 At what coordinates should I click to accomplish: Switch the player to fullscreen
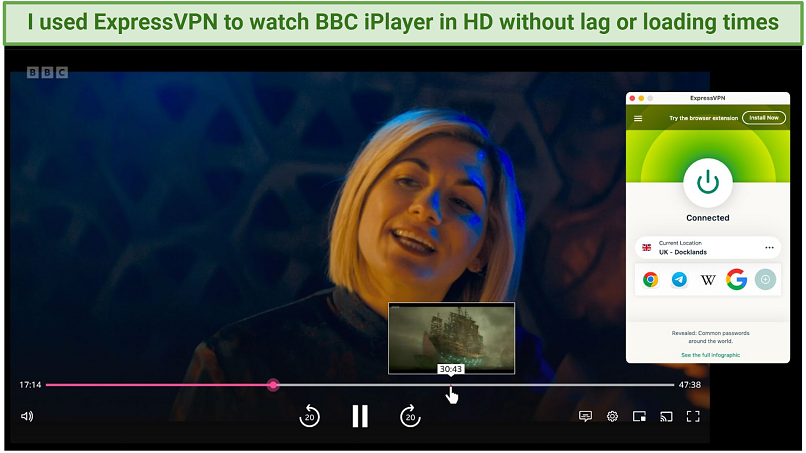click(x=693, y=416)
